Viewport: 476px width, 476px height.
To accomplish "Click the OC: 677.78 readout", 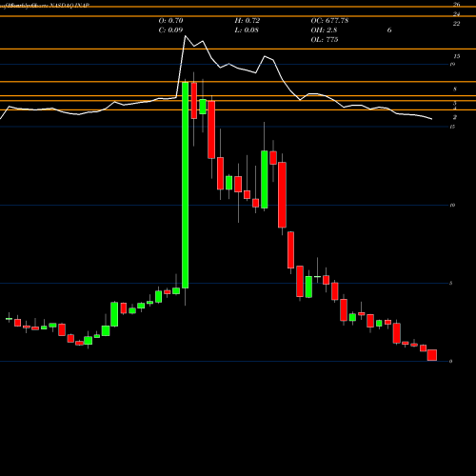I will pyautogui.click(x=329, y=21).
